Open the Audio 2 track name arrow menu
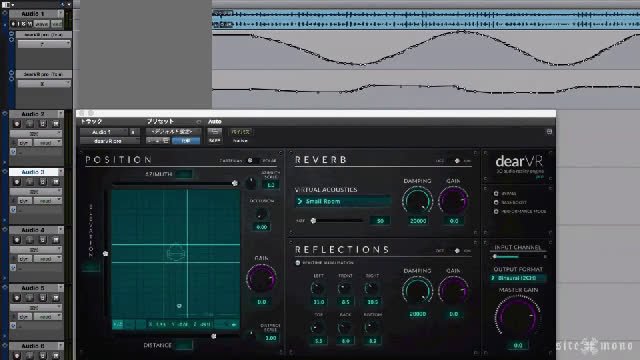 tap(61, 114)
